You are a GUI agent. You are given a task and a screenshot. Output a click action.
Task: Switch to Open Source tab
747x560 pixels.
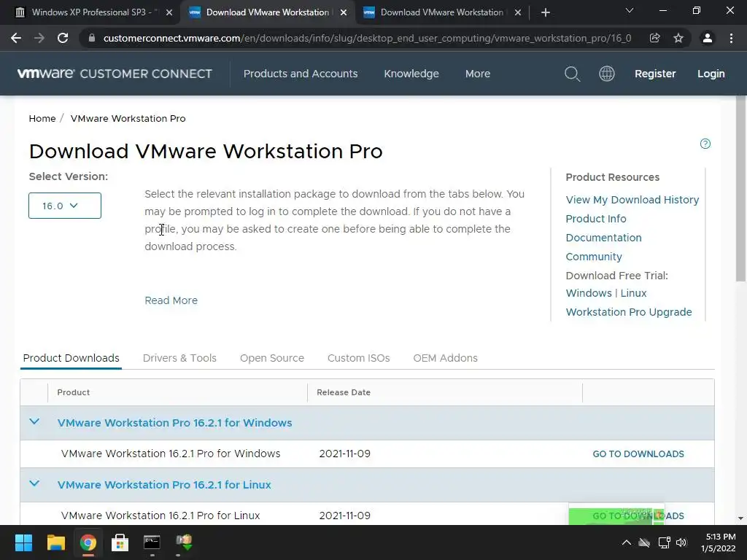[272, 358]
